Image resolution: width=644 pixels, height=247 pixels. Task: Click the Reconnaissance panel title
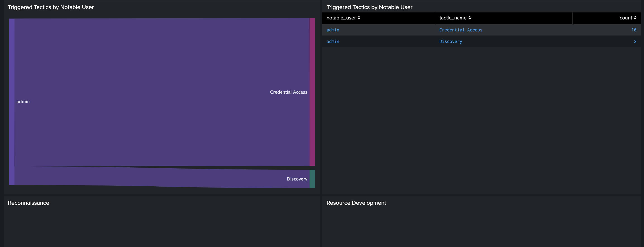29,203
